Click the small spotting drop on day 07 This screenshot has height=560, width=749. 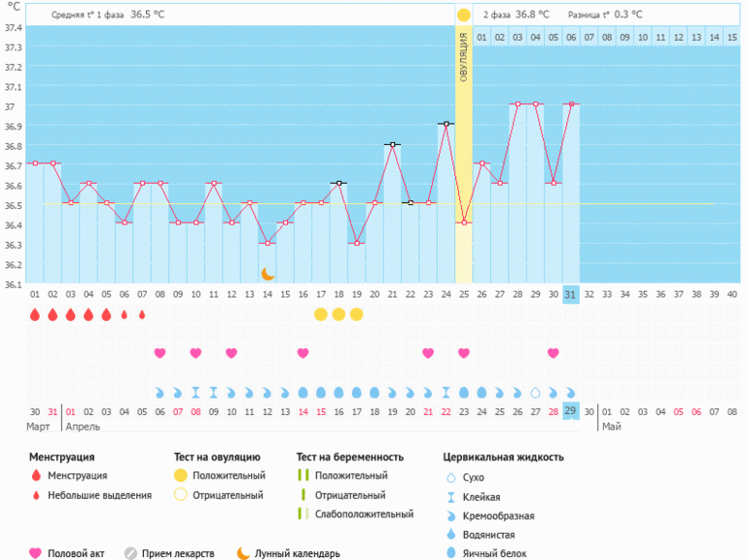142,314
